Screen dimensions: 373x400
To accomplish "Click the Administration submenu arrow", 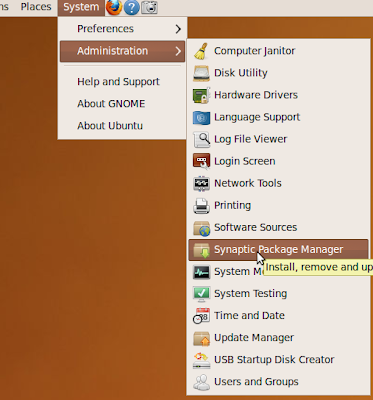I will [x=178, y=51].
